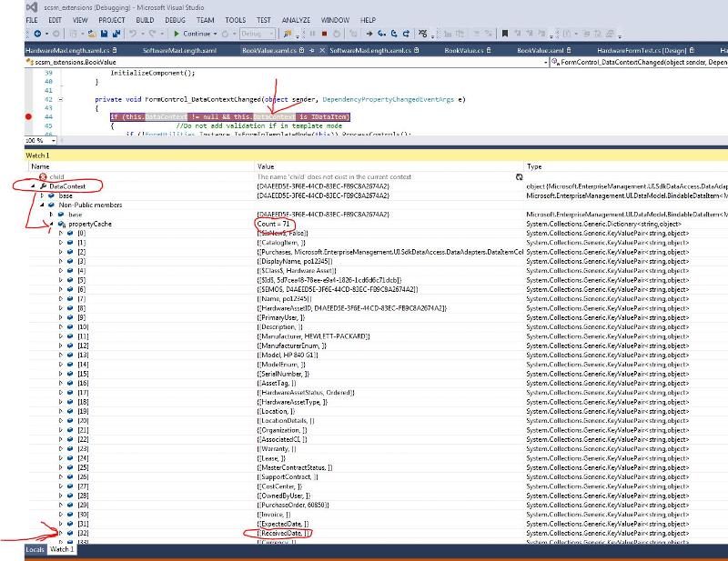Select the 'DisplayName, po12345' value

(x=294, y=261)
